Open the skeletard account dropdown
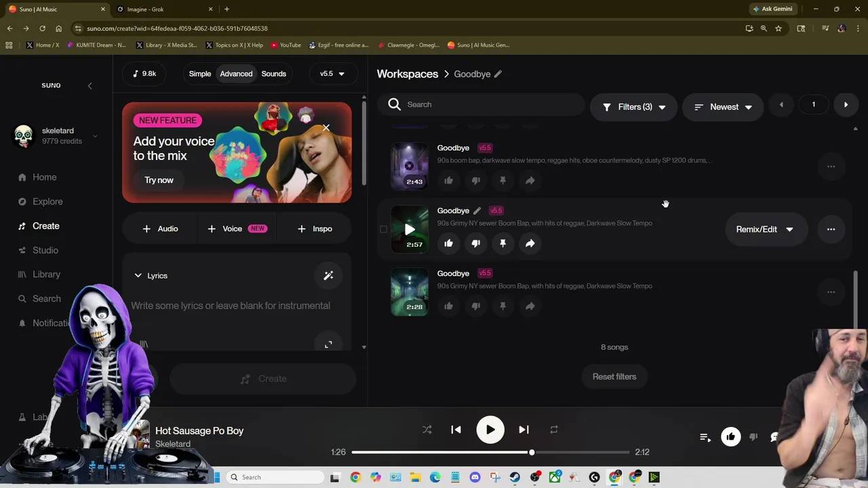The image size is (868, 488). pos(95,136)
